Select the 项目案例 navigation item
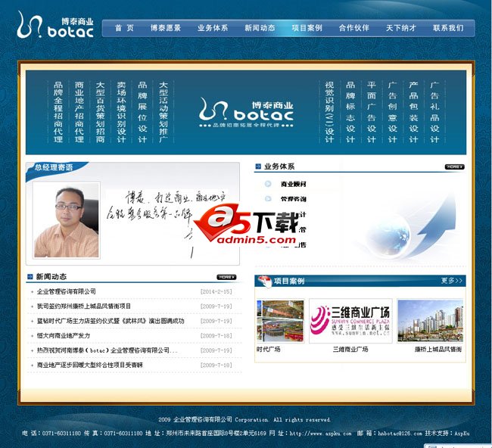This screenshot has height=448, width=492. point(307,28)
